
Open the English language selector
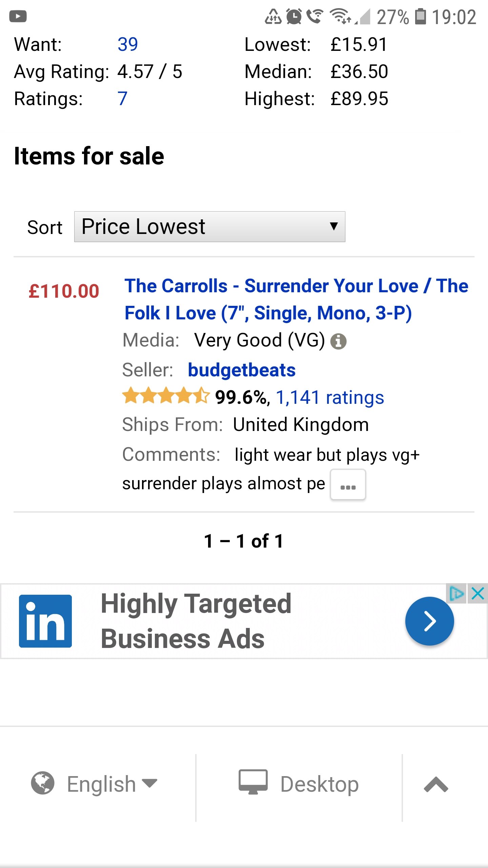94,784
